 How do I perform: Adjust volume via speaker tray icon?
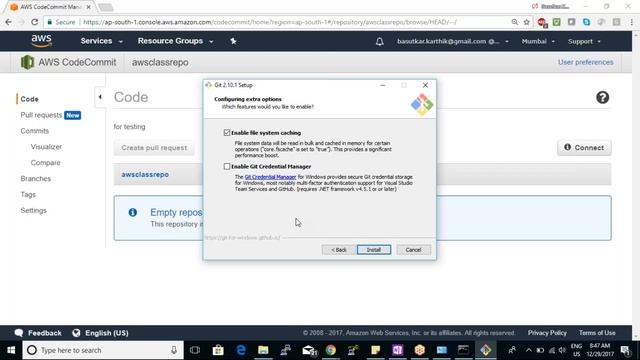click(562, 350)
